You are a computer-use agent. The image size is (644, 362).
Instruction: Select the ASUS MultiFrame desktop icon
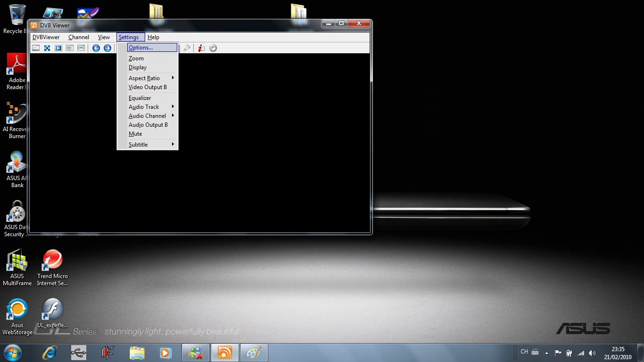tap(17, 268)
